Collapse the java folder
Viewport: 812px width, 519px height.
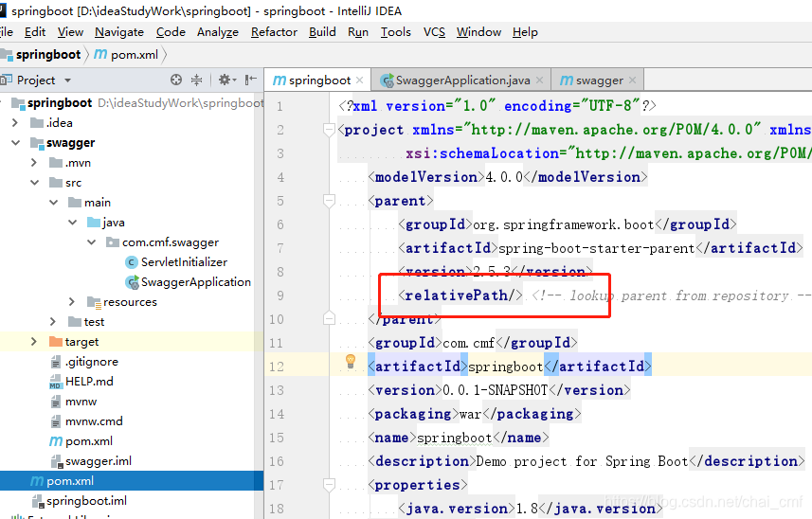pyautogui.click(x=73, y=223)
